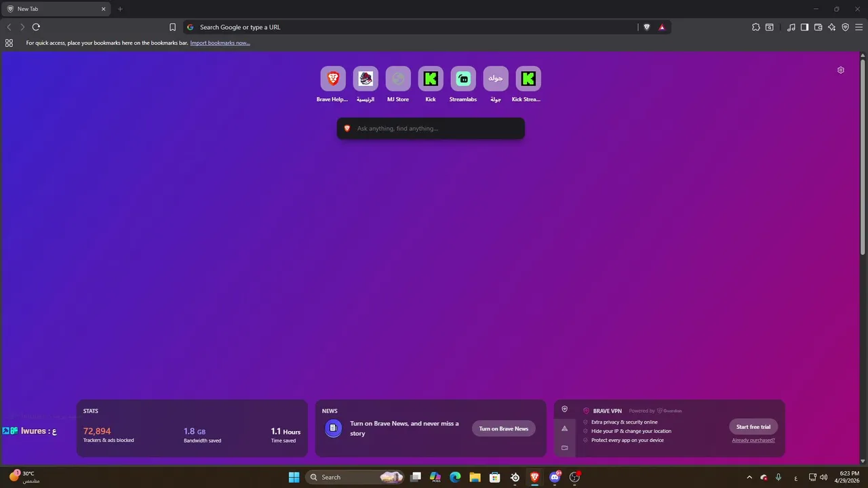The height and width of the screenshot is (488, 868).
Task: Open Brave Wallet from the toolbar
Action: coord(818,27)
